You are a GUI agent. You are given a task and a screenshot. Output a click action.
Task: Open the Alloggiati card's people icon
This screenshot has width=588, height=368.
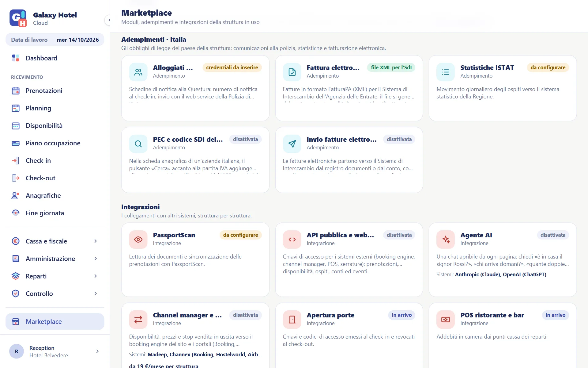pos(138,72)
